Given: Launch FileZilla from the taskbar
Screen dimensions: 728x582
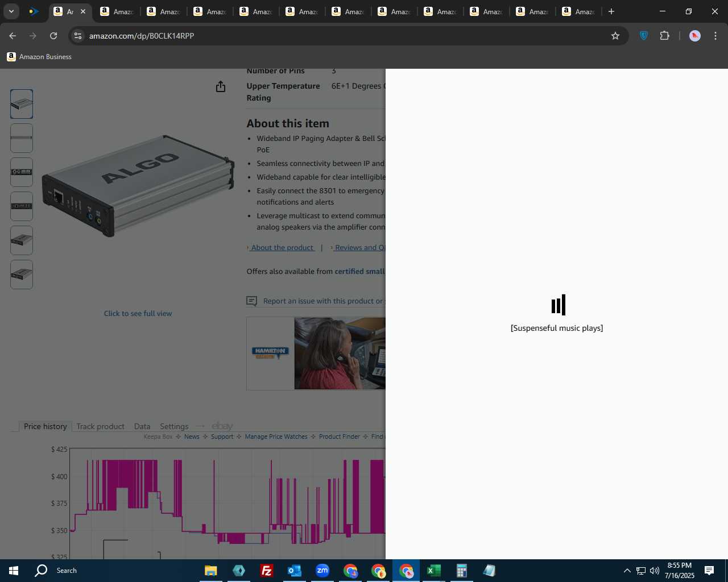Looking at the screenshot, I should pos(266,571).
